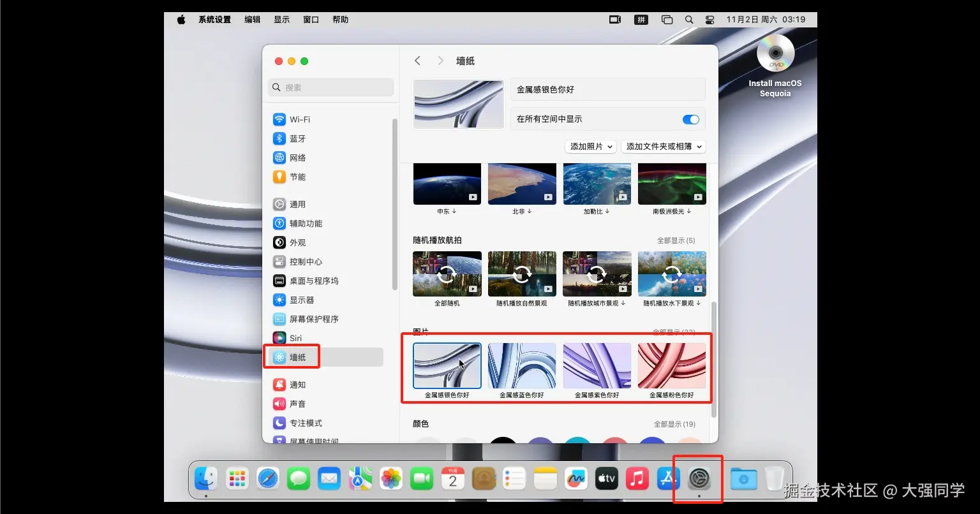The height and width of the screenshot is (514, 980).
Task: Select the 南极洲极光 aerial wallpaper
Action: pyautogui.click(x=672, y=184)
